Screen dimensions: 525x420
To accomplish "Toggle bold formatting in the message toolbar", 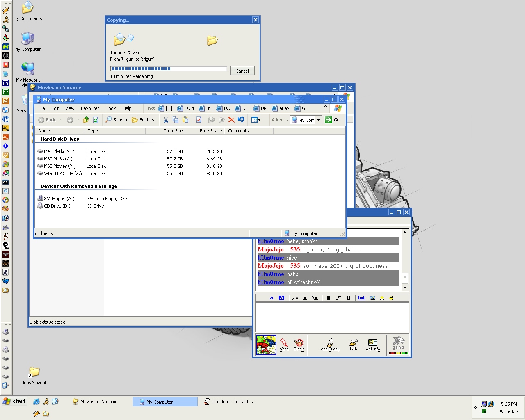I will pos(329,298).
